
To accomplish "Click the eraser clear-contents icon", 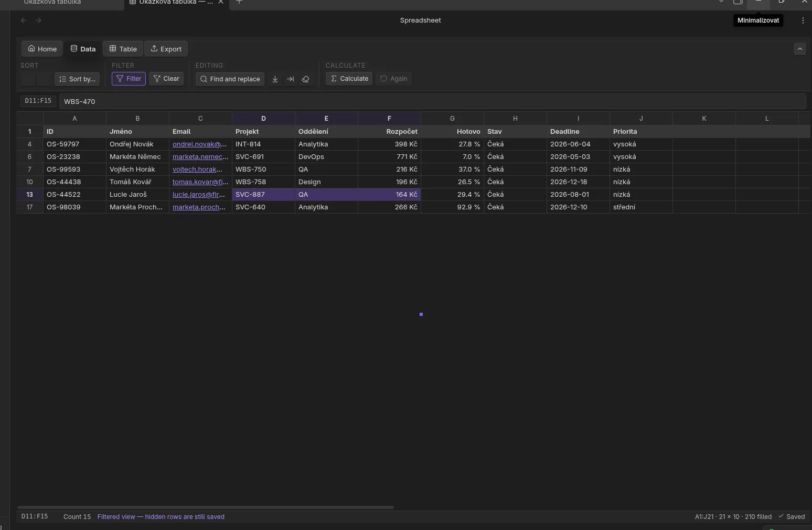I will 306,79.
